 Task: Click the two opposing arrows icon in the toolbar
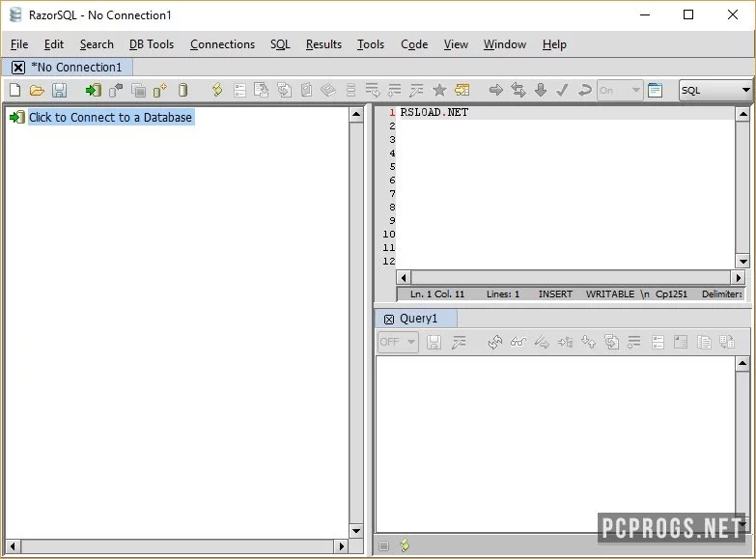point(518,90)
